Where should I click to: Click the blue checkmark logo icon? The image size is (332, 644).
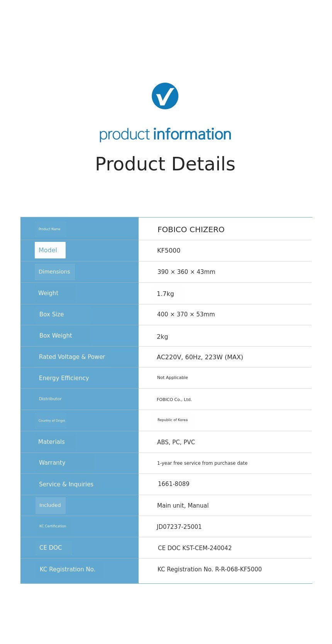pyautogui.click(x=165, y=96)
